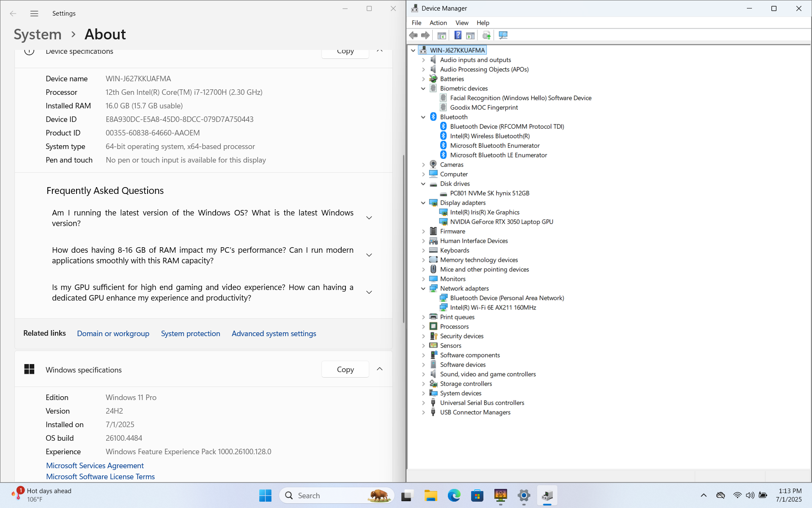Collapse the WIN-J627KKUAFMA root node
812x508 pixels.
pos(413,50)
